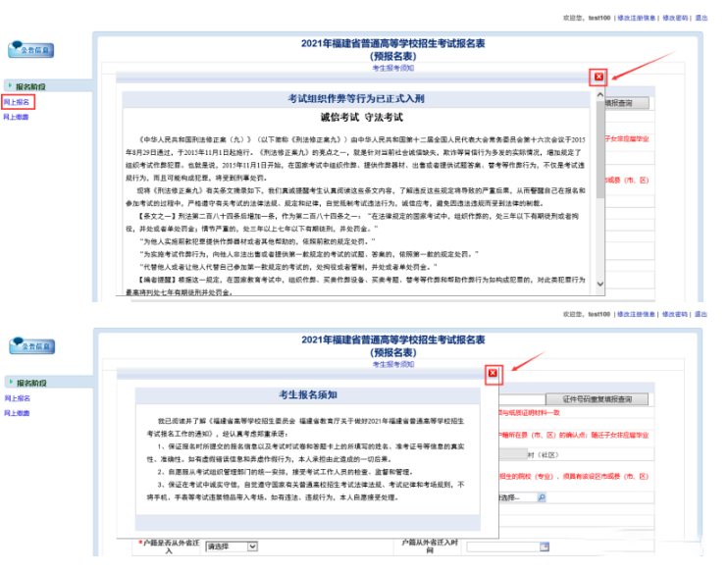Open 户籍是否从外省迁入 请选择 dropdown
The height and width of the screenshot is (573, 728).
tap(232, 547)
